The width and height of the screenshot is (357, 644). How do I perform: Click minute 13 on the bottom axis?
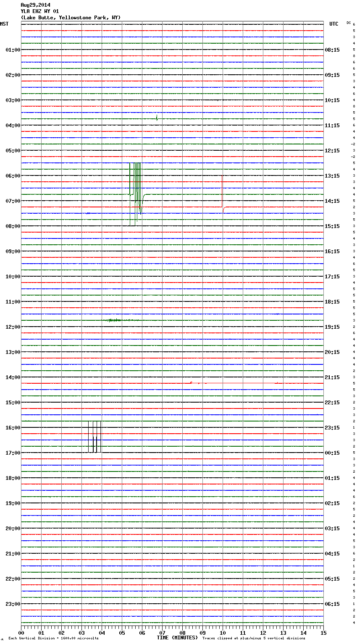(283, 633)
